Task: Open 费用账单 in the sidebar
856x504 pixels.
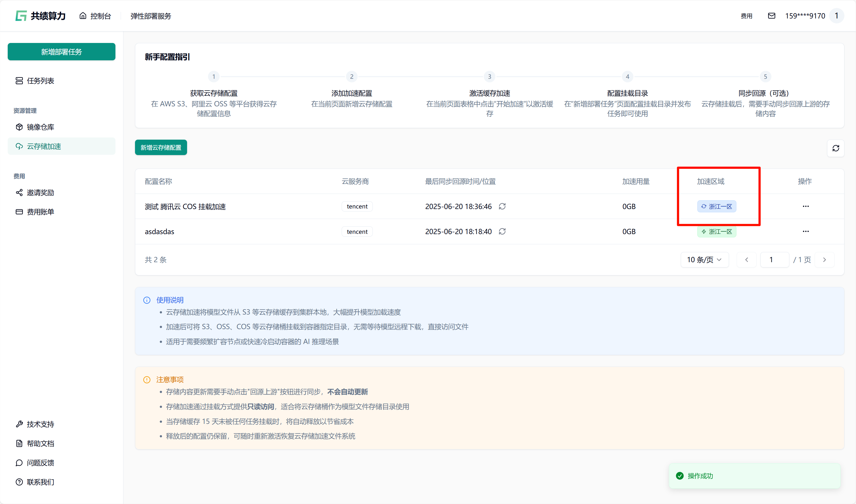Action: point(40,212)
